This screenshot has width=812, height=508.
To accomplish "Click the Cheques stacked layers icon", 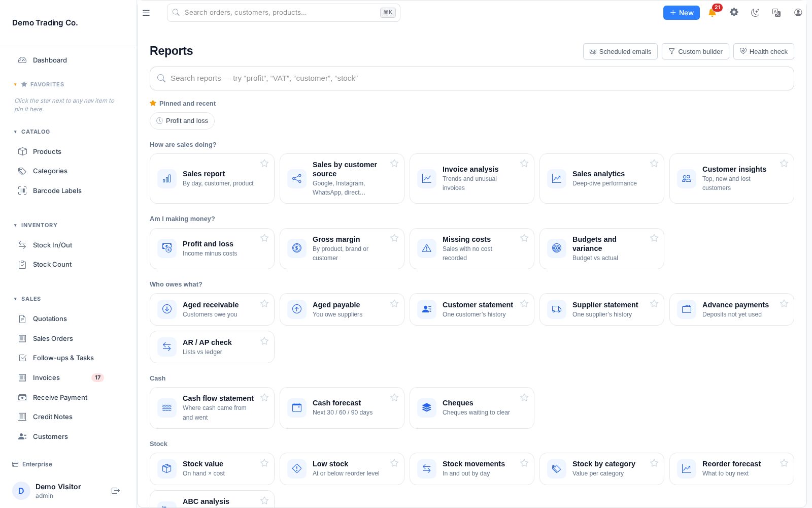I will pyautogui.click(x=427, y=407).
